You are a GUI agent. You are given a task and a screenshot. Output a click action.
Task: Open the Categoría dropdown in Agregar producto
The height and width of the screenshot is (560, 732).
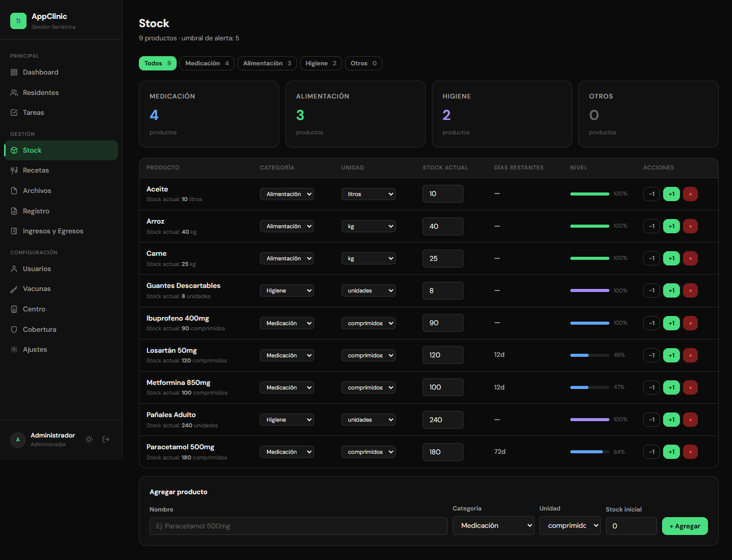(494, 526)
